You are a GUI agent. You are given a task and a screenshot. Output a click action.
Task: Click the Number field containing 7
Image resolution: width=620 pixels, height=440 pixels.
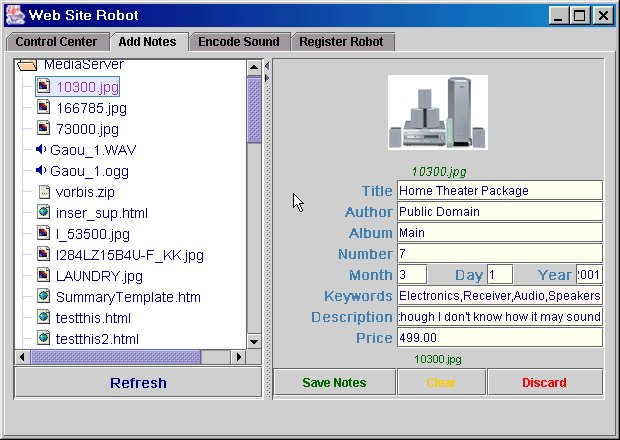click(x=500, y=253)
